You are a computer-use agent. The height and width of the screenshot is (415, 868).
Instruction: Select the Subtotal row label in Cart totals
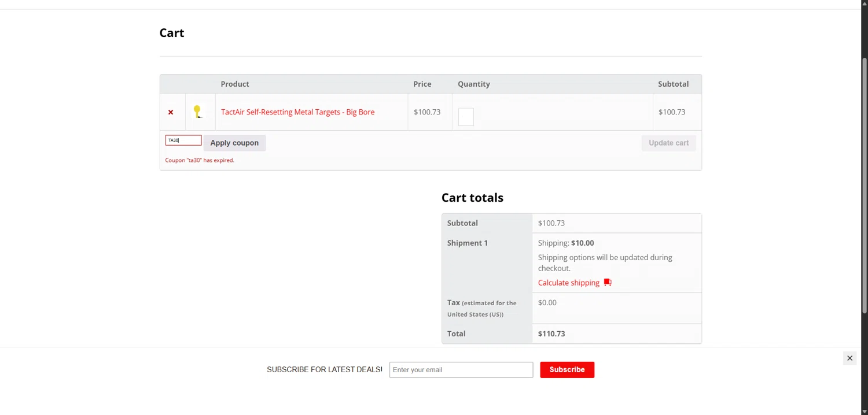462,223
